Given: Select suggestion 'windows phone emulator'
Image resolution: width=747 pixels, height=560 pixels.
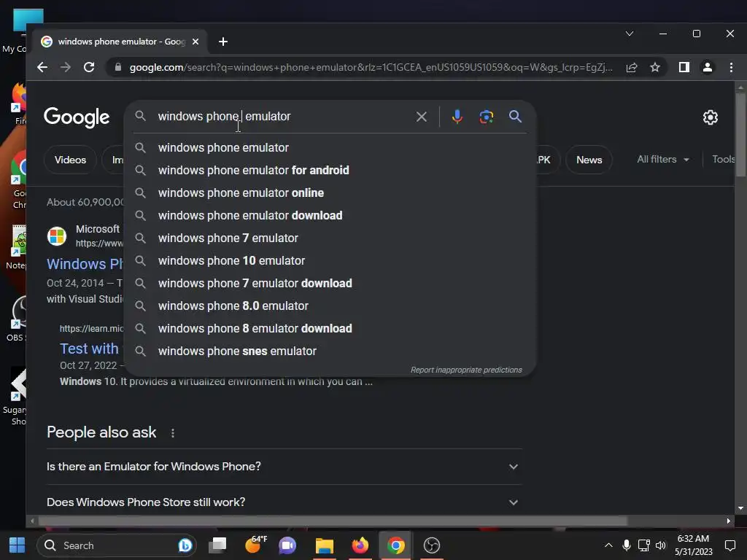Looking at the screenshot, I should (x=330, y=147).
